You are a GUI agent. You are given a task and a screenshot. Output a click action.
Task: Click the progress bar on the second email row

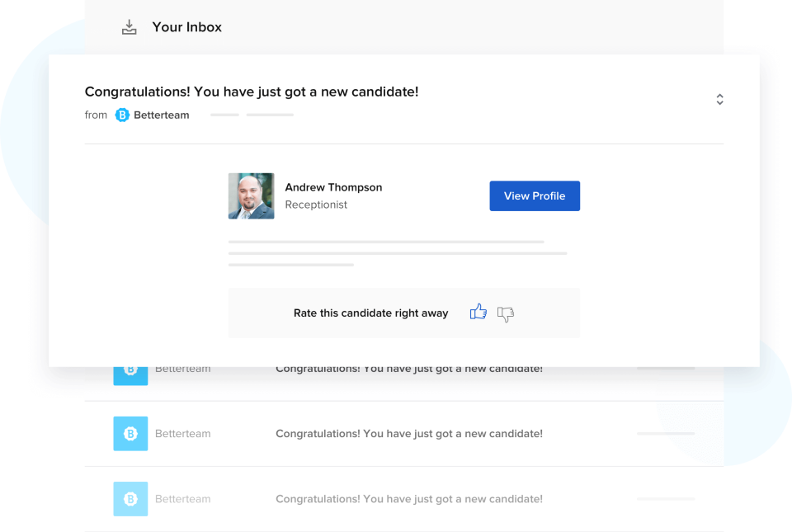[x=666, y=432]
